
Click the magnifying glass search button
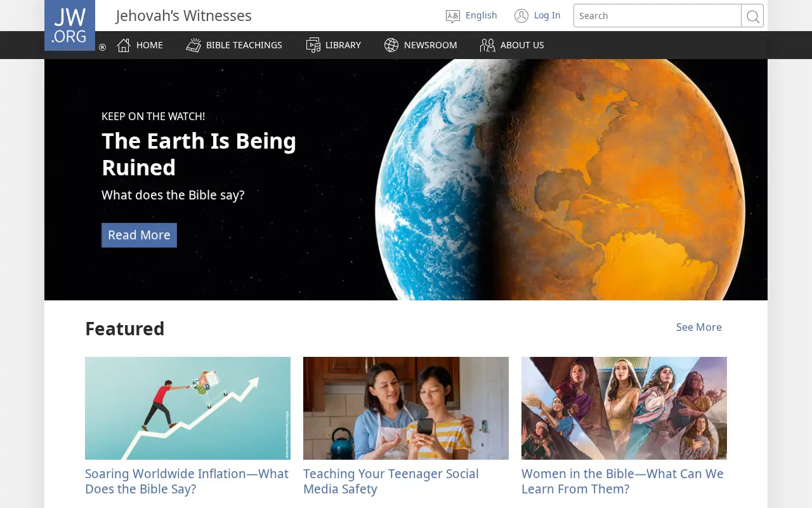(x=752, y=16)
